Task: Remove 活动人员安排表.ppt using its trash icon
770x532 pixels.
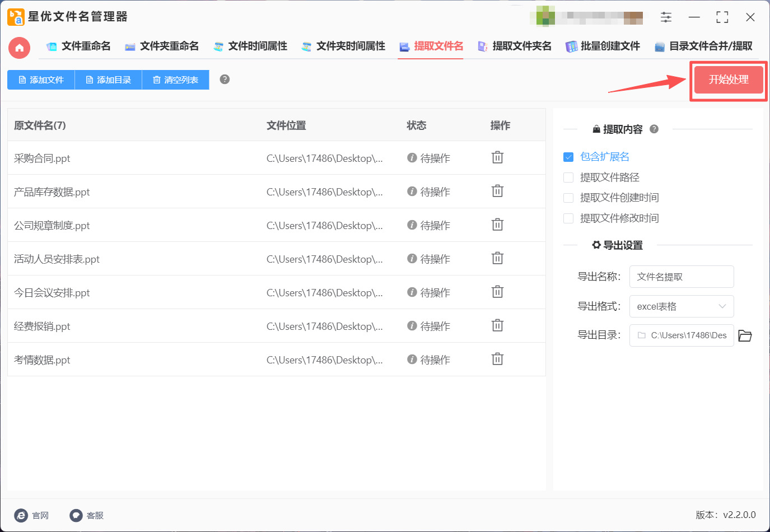Action: [497, 259]
